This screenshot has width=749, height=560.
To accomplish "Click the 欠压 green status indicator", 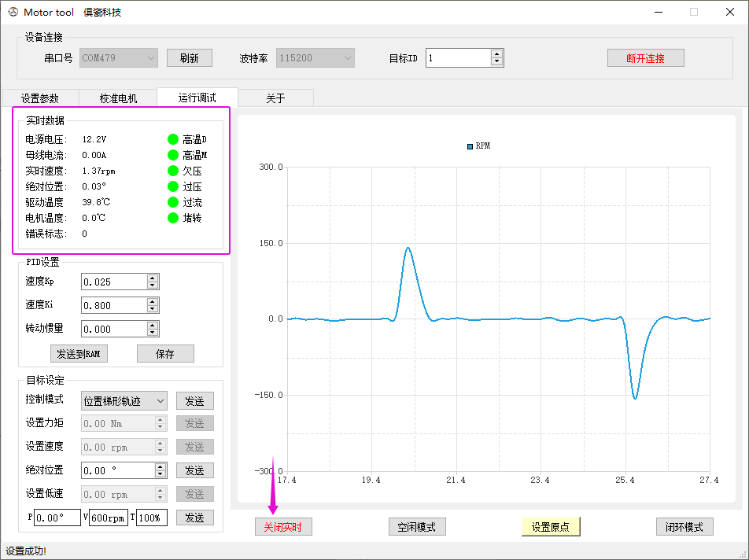I will coord(173,171).
